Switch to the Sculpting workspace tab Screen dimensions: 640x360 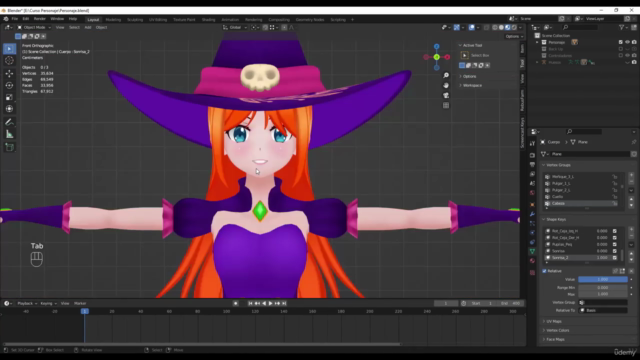coord(135,20)
